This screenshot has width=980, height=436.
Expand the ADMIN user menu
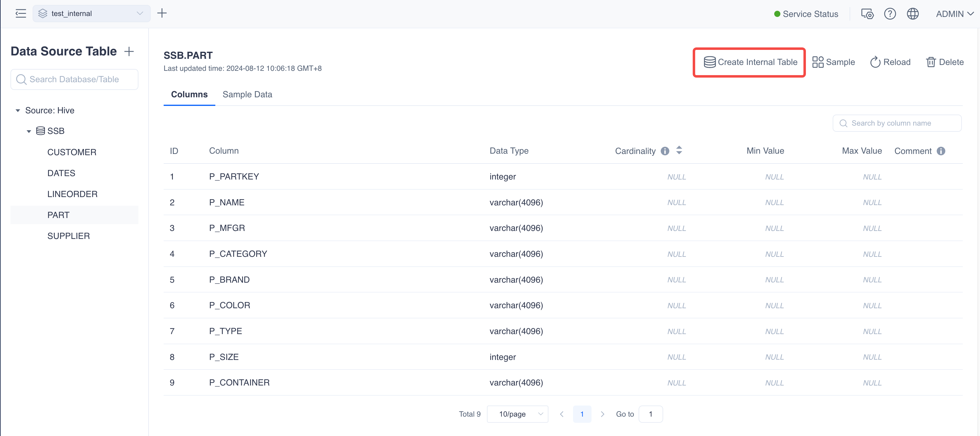pos(954,14)
